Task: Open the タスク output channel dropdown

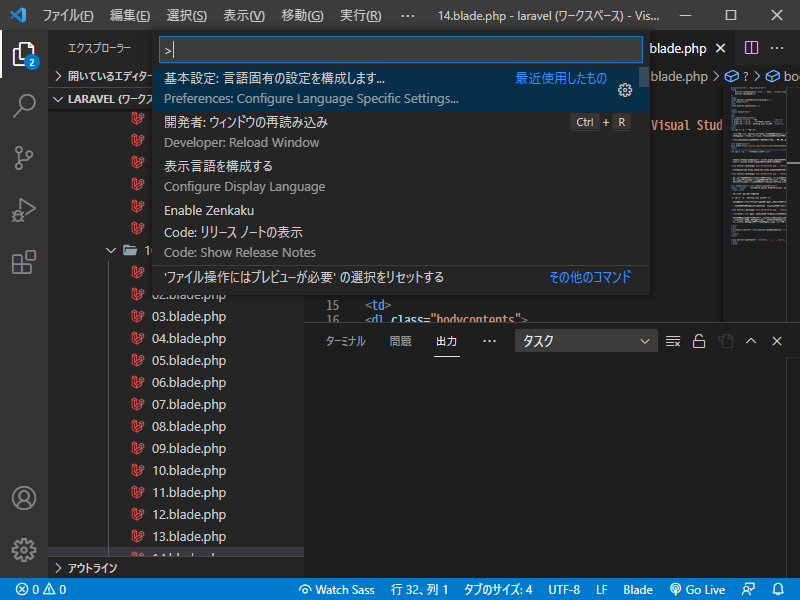Action: [586, 341]
